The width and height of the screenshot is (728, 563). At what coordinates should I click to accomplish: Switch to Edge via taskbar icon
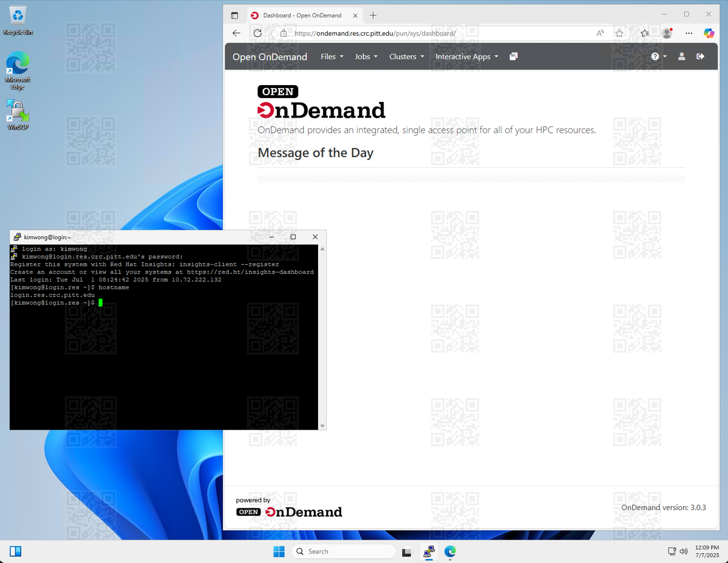tap(450, 552)
